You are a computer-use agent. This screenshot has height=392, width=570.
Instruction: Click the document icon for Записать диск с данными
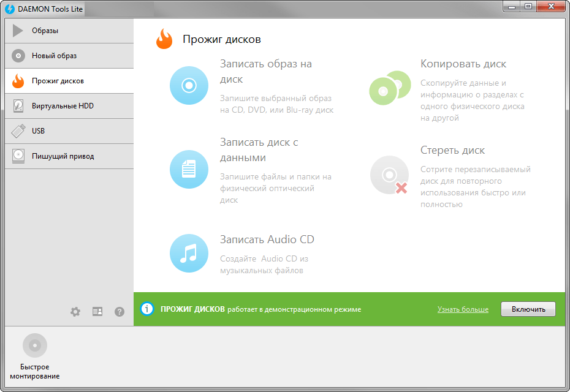tap(189, 169)
